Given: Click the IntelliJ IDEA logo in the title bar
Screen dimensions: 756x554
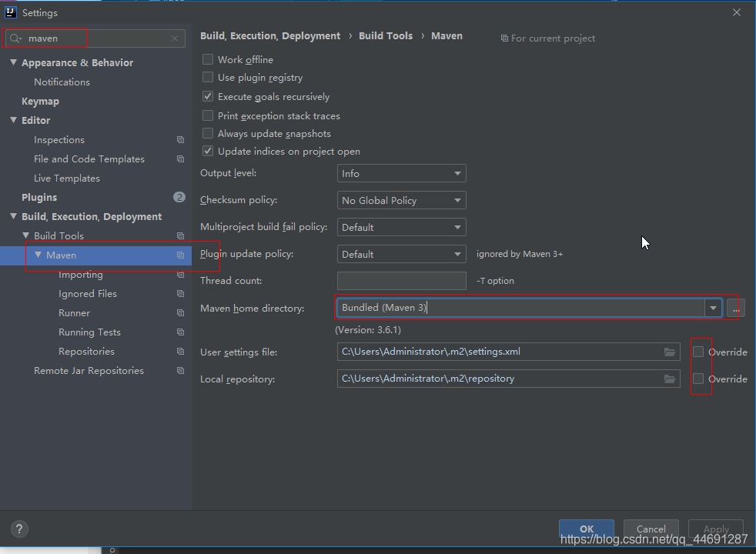Looking at the screenshot, I should [x=11, y=12].
